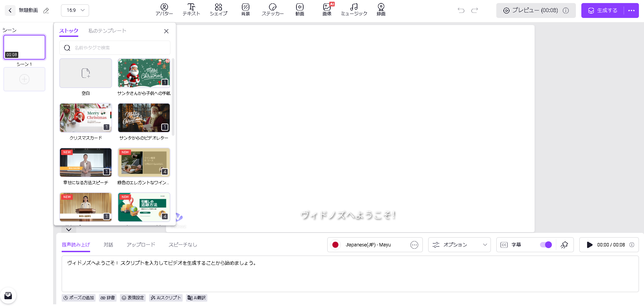Open the chat support icon

point(8,296)
